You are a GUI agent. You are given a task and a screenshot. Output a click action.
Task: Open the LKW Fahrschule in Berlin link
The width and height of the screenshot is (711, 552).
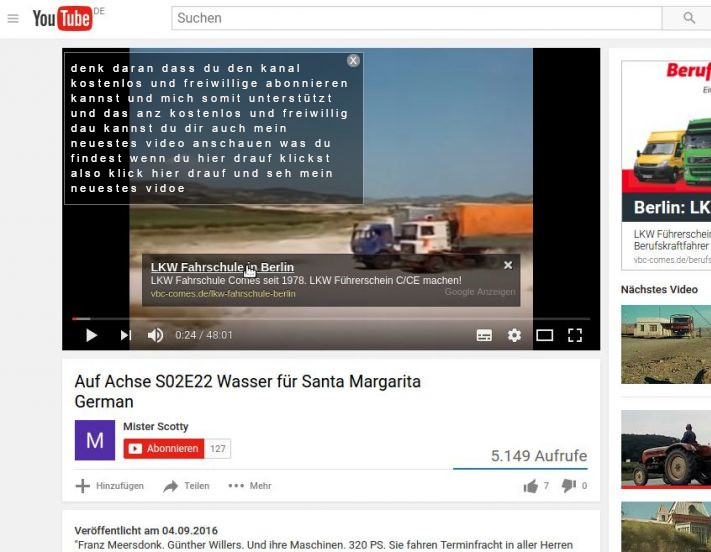[x=222, y=267]
